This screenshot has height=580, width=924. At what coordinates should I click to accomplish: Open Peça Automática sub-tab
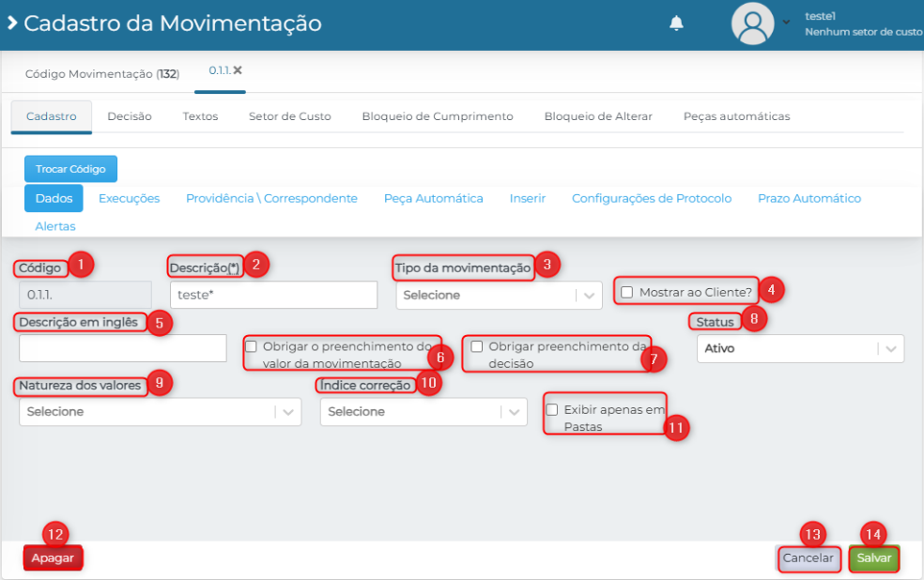434,198
